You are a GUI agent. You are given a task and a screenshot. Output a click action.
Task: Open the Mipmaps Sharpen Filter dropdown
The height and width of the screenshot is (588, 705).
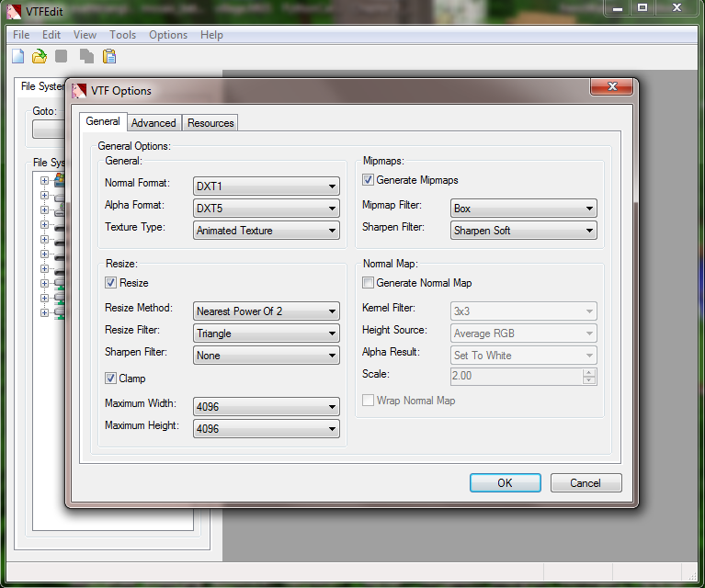point(523,231)
